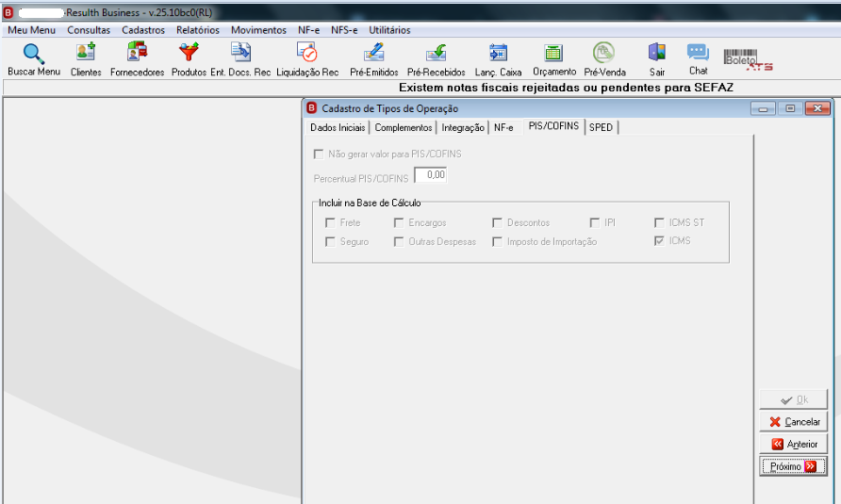841x504 pixels.
Task: Click the Próximo button
Action: coord(793,466)
